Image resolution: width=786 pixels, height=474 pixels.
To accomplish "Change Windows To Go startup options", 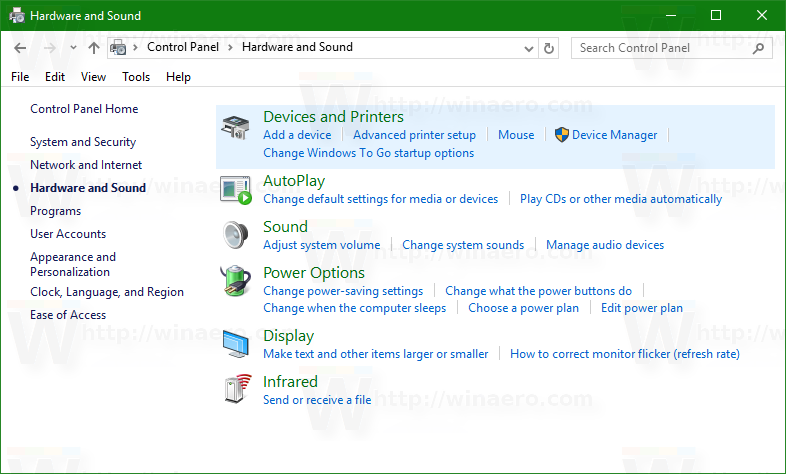I will pos(368,153).
